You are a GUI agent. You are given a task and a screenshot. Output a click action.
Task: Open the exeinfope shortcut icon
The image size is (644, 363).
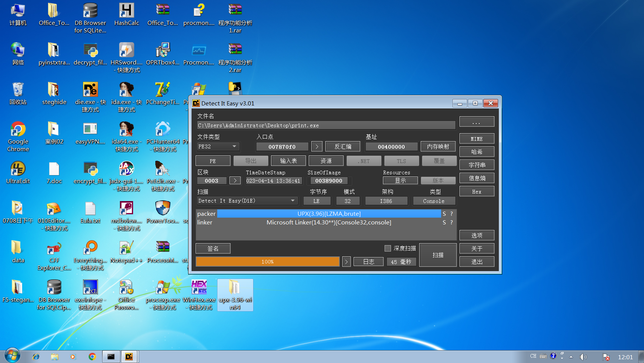click(90, 295)
